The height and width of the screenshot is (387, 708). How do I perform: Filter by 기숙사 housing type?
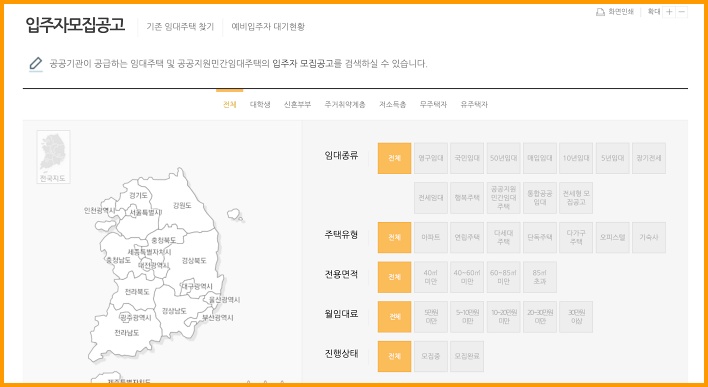tap(649, 238)
